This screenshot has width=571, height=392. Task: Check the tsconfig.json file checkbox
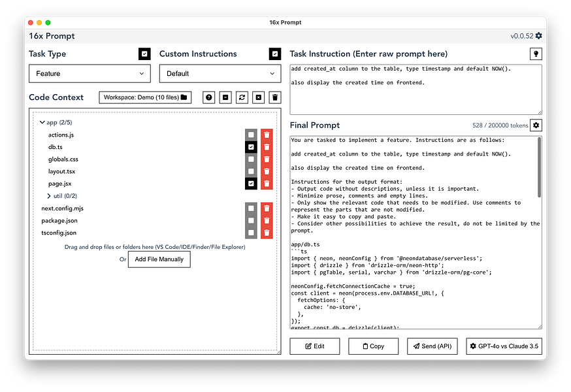(x=251, y=233)
